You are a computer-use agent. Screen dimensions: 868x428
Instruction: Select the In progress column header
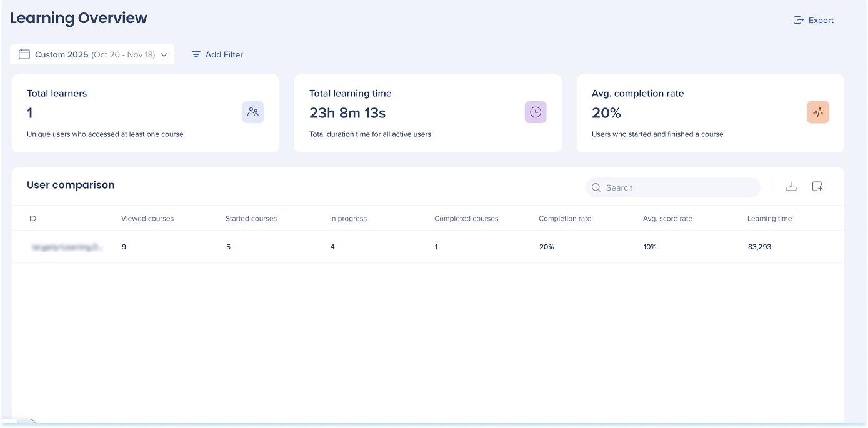(x=348, y=219)
